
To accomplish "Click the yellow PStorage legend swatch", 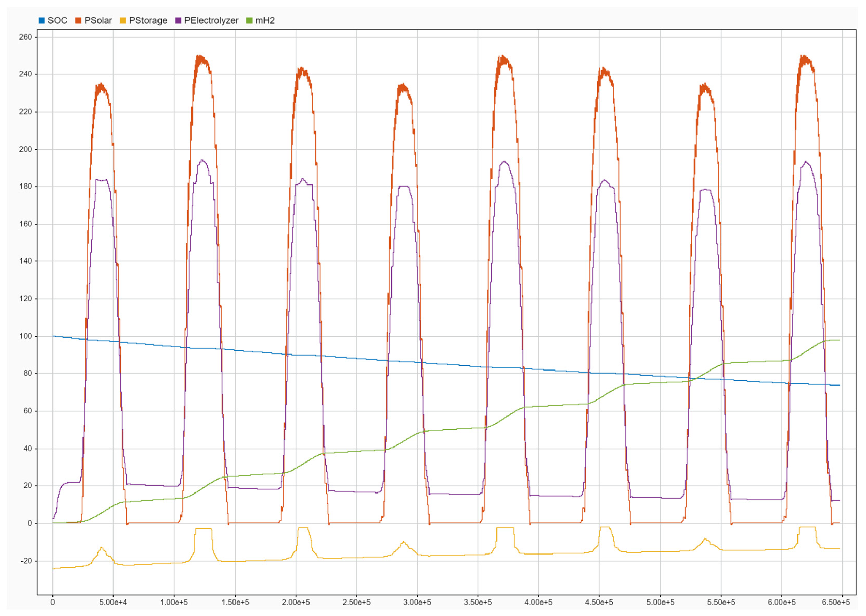I will (123, 20).
